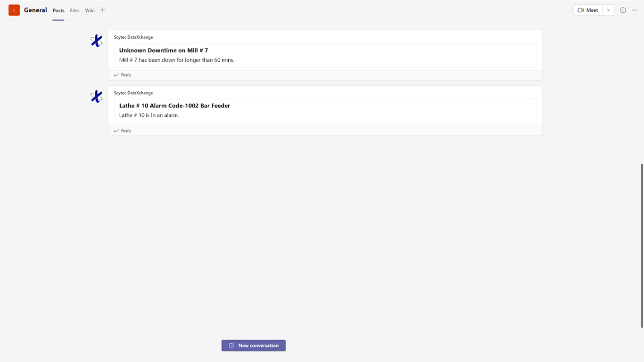The image size is (644, 362).
Task: Open the Wiki tab
Action: [x=90, y=10]
